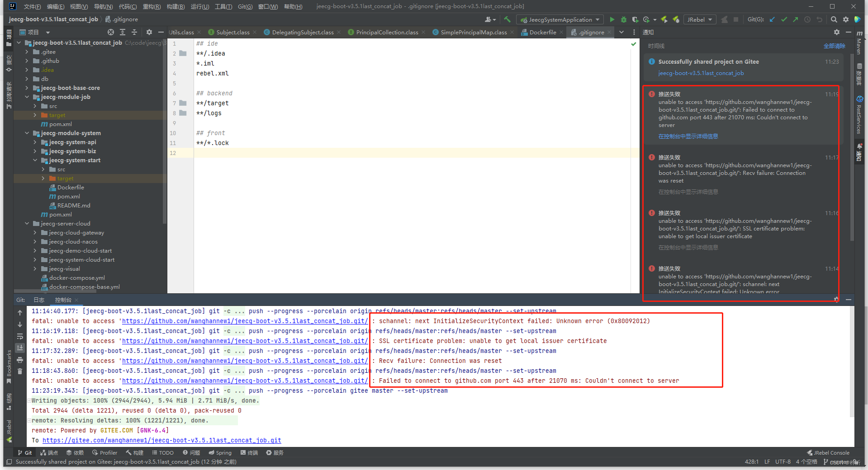Open the Git(G) menu
This screenshot has height=470, width=868.
pyautogui.click(x=245, y=6)
